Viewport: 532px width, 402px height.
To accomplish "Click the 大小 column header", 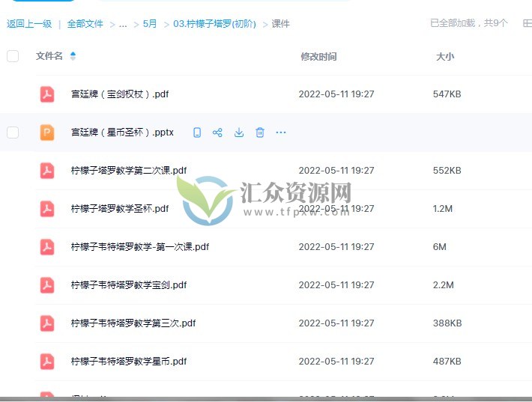I will click(x=445, y=57).
